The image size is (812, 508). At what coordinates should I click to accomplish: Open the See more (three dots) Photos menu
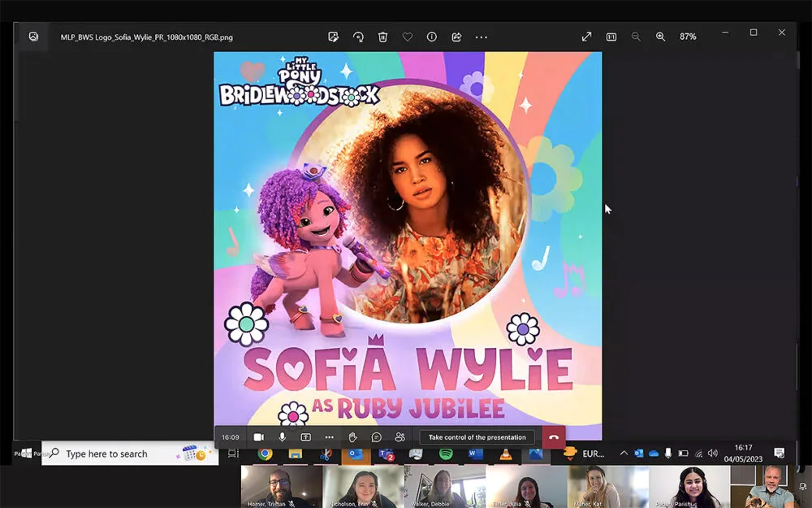482,37
